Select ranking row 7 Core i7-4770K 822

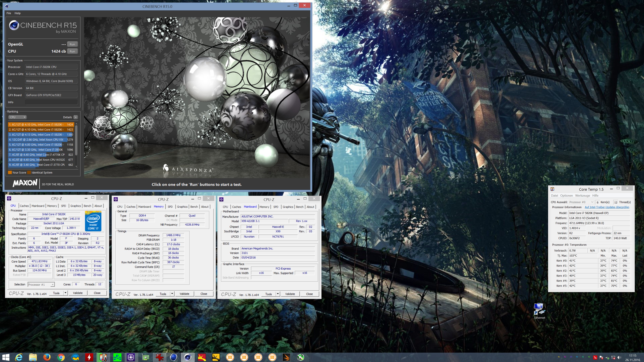coord(41,155)
